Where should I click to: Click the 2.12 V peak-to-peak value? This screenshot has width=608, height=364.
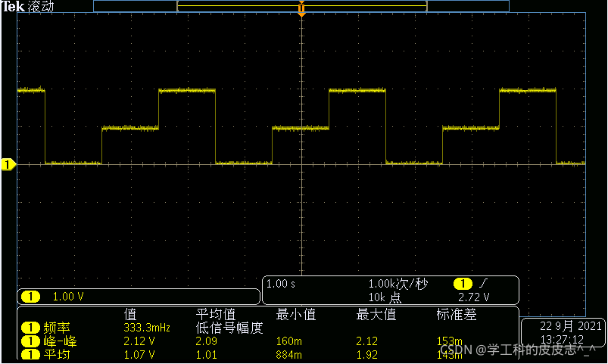[x=139, y=341]
